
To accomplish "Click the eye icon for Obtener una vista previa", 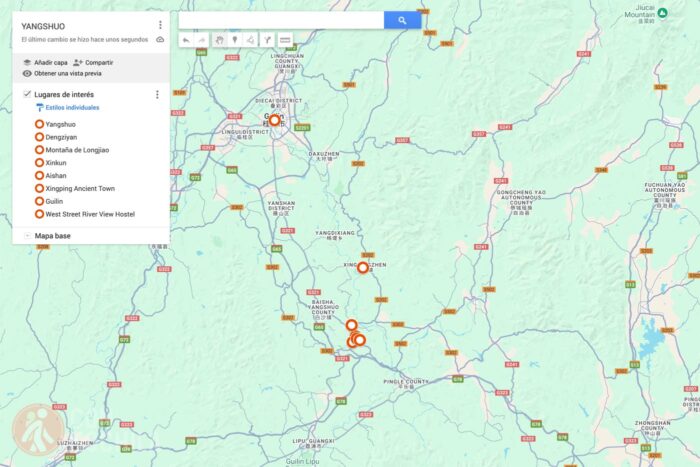I will pos(27,73).
